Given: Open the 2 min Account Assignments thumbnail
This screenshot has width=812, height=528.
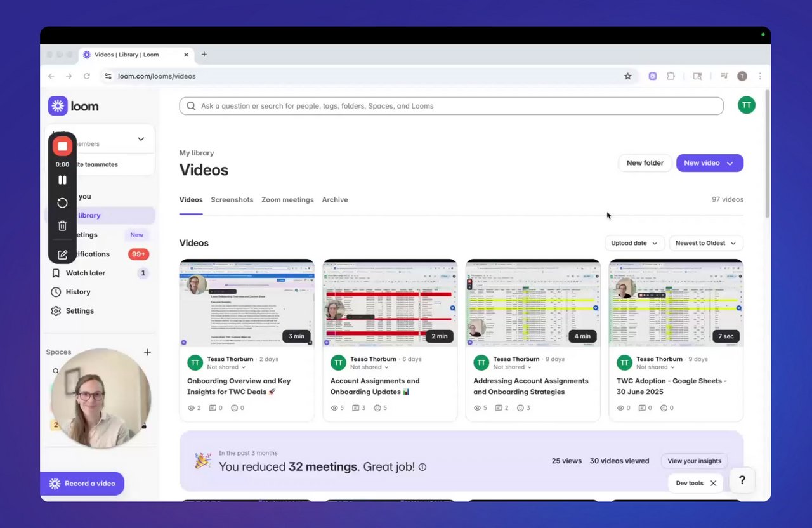Looking at the screenshot, I should click(x=390, y=303).
